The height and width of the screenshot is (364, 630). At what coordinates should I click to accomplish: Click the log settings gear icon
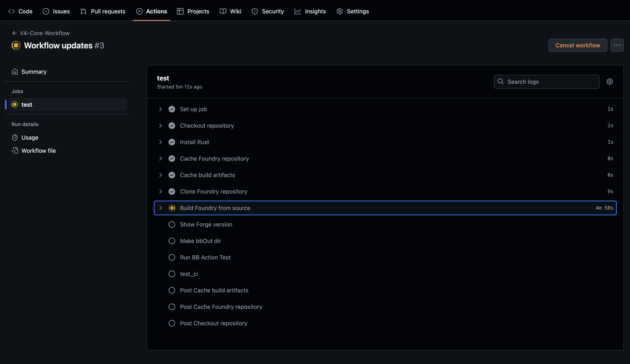(x=609, y=82)
